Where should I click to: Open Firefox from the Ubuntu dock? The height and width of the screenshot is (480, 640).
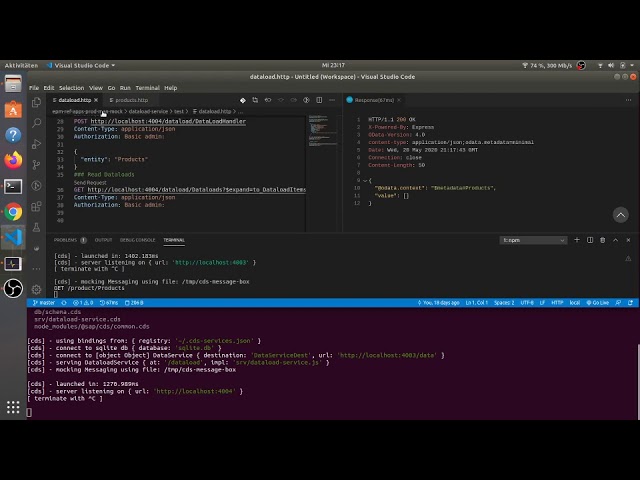(13, 160)
